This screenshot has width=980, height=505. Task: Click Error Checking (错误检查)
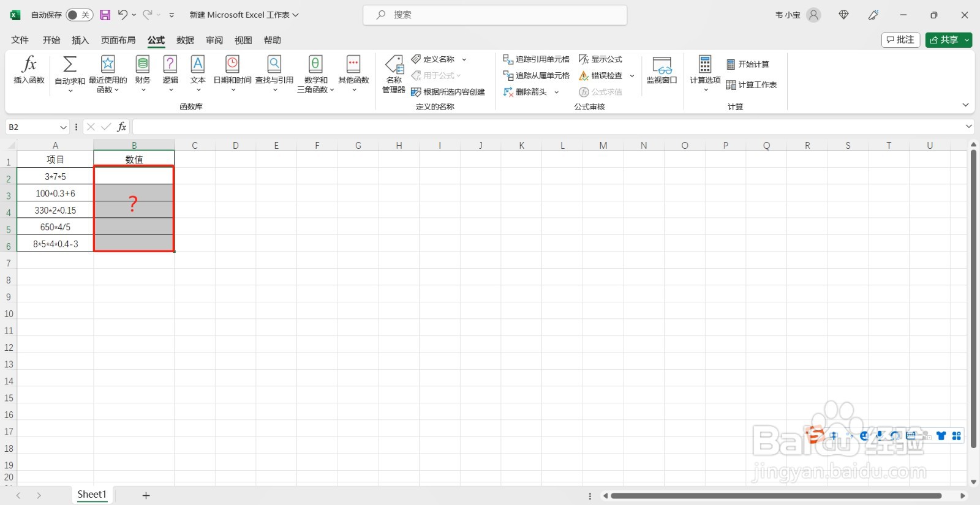pyautogui.click(x=600, y=75)
